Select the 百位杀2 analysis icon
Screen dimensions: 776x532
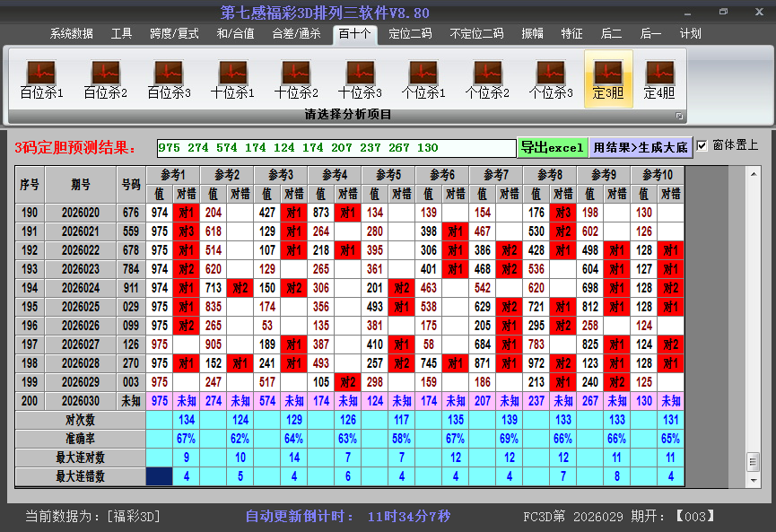click(x=103, y=76)
